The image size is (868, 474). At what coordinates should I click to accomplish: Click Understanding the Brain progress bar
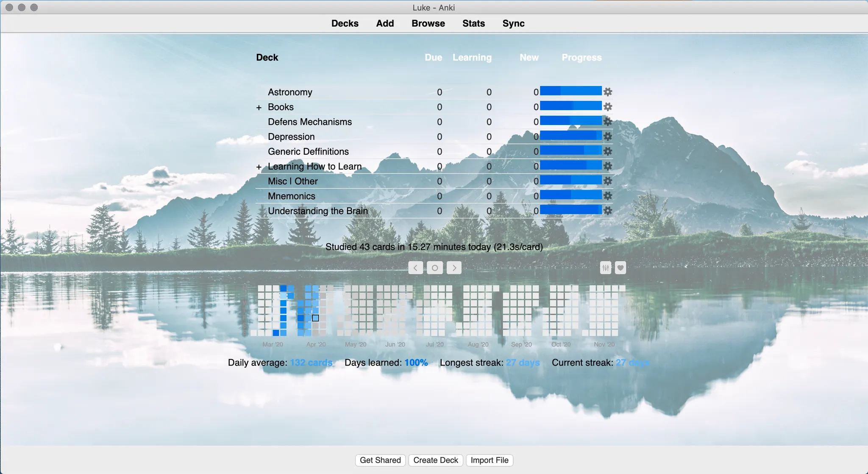point(570,210)
